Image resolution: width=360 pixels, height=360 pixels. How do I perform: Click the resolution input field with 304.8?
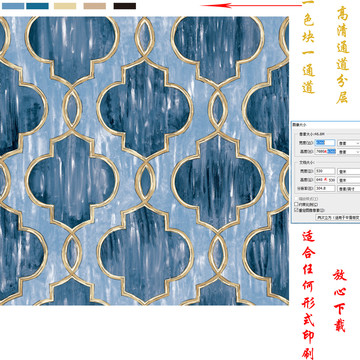pos(325,188)
